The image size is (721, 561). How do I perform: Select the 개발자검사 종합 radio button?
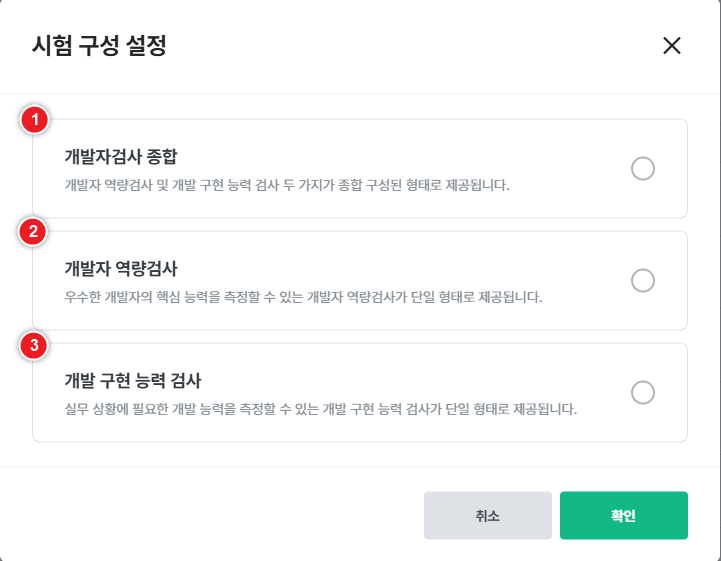[643, 168]
